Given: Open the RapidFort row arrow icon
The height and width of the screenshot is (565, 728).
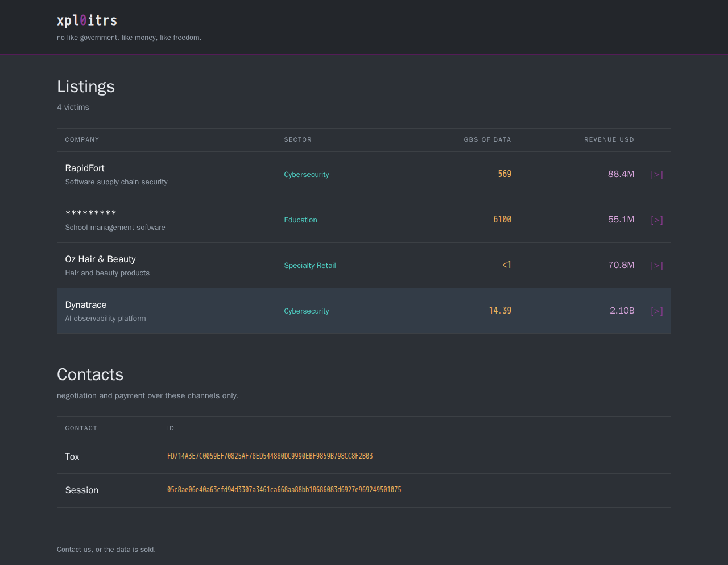Looking at the screenshot, I should coord(657,175).
